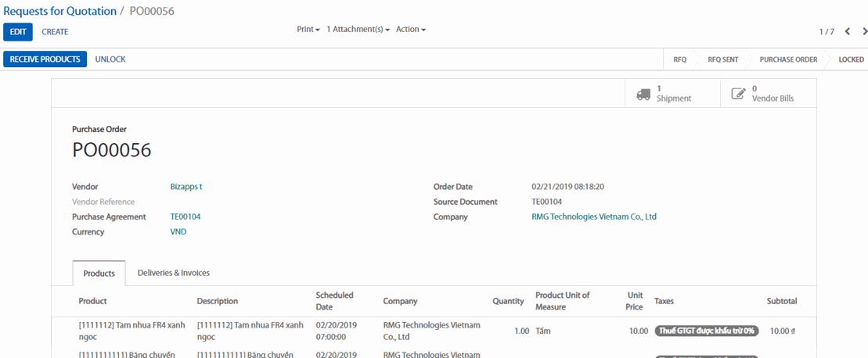Click the Thuế GTGT tax tag
Screen dimensions: 868x358
point(706,331)
